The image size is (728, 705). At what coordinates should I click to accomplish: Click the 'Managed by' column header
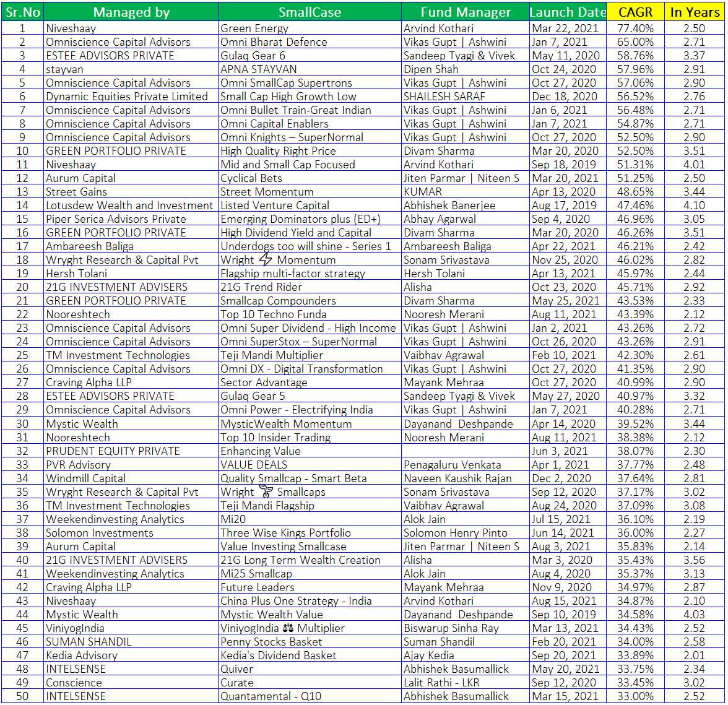[131, 12]
